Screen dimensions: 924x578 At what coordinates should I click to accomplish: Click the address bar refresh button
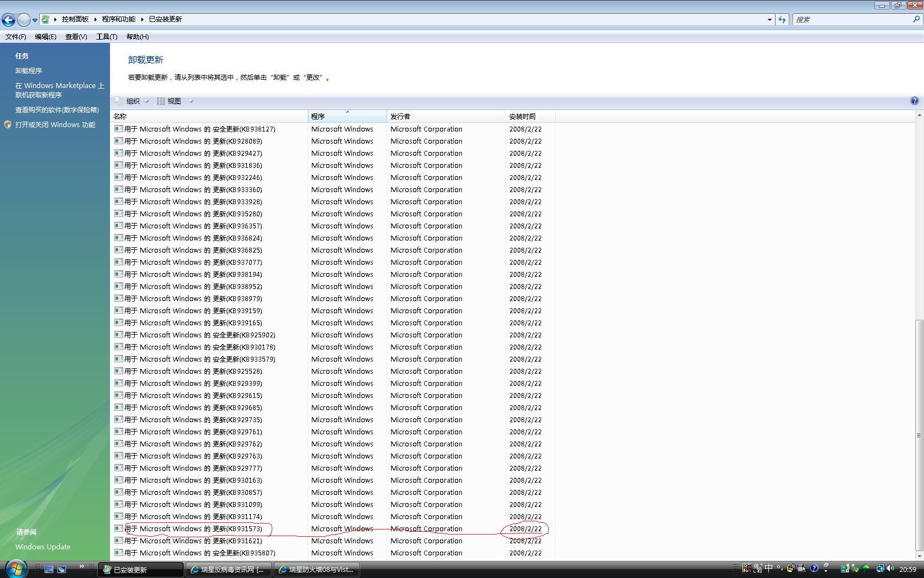(782, 19)
